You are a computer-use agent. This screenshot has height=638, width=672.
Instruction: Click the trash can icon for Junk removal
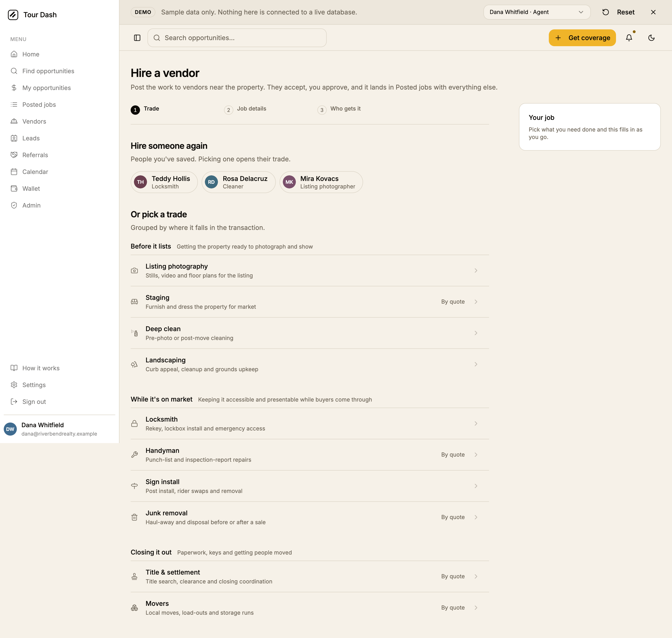click(x=134, y=517)
